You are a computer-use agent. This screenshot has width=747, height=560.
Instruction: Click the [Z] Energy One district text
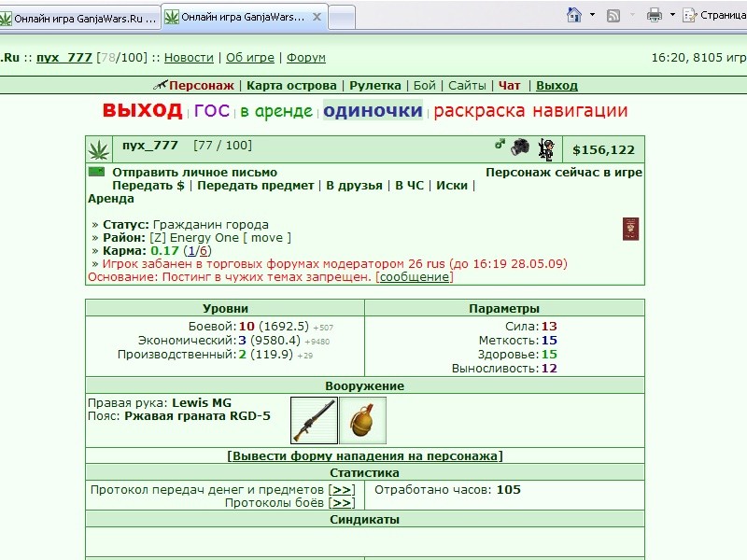(x=194, y=238)
